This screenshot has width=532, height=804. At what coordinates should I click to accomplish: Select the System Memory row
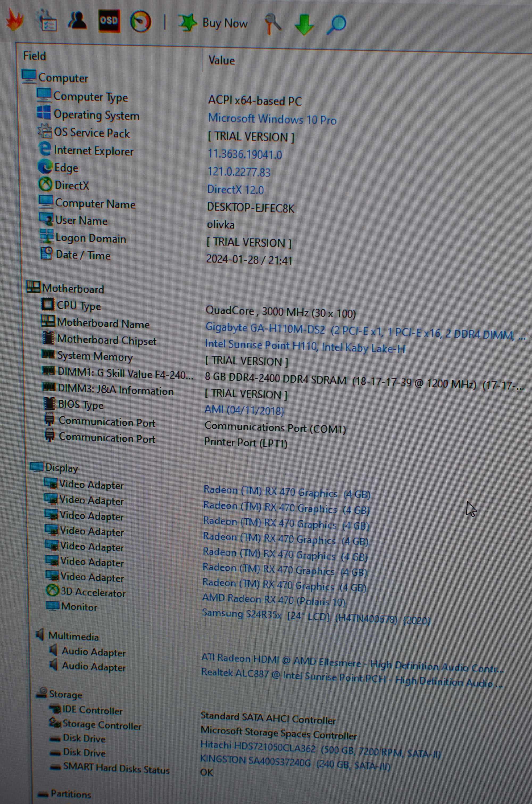point(87,356)
